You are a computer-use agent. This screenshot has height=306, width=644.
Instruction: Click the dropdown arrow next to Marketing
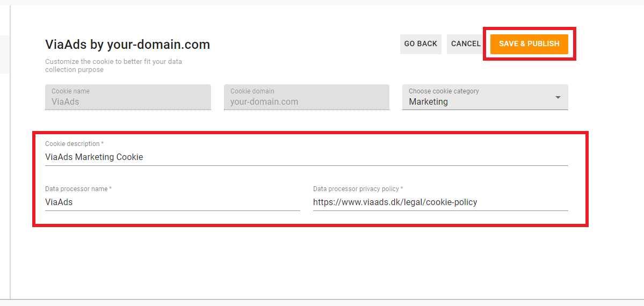coord(558,97)
